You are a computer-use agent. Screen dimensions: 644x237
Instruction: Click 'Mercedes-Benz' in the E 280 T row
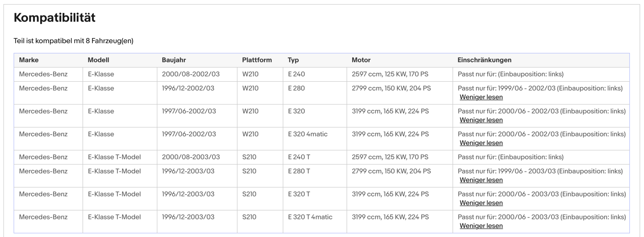click(x=43, y=171)
